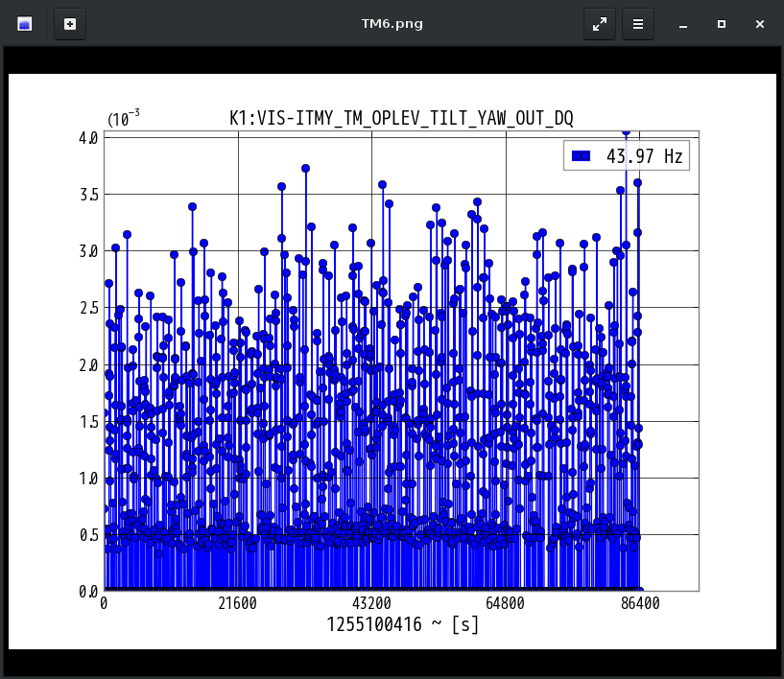Click the x-axis tick label 21600
The height and width of the screenshot is (679, 784).
tap(237, 603)
